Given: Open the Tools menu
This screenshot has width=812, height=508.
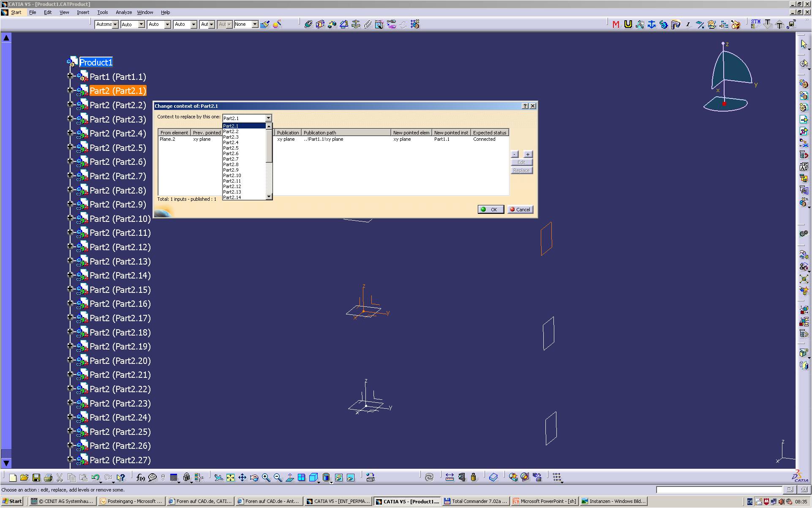Looking at the screenshot, I should click(x=103, y=12).
